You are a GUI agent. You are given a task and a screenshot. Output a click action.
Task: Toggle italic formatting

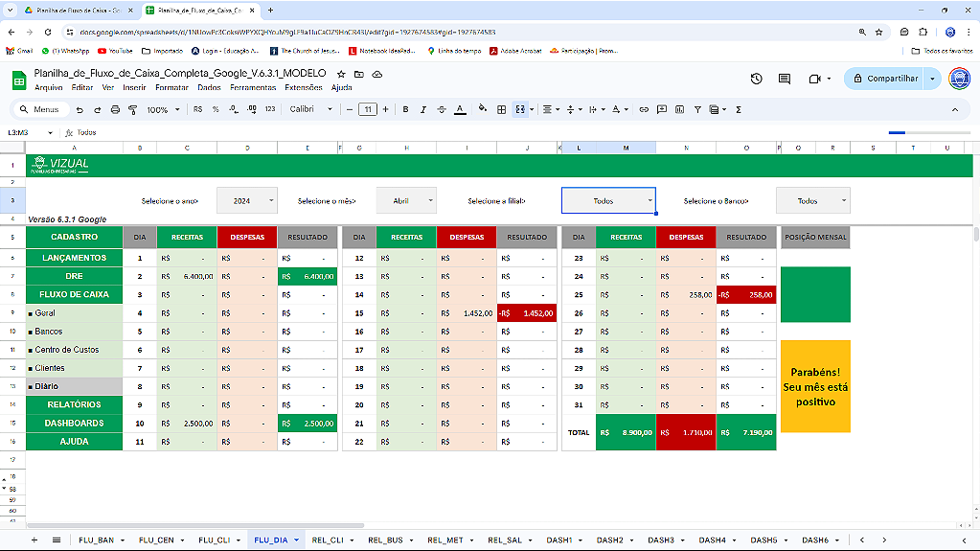point(423,109)
